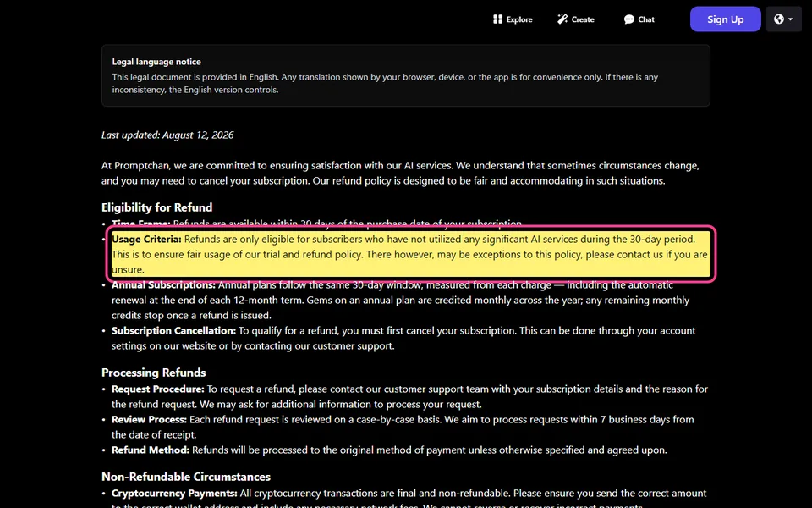Click the Non-Refundable Circumstances heading
The height and width of the screenshot is (508, 812).
tap(186, 477)
